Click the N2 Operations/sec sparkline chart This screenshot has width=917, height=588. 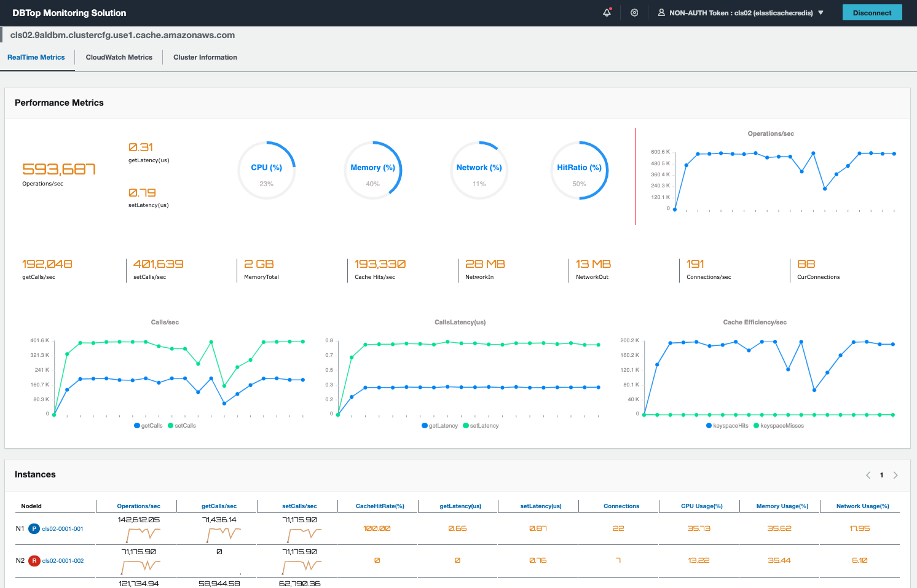coord(141,566)
